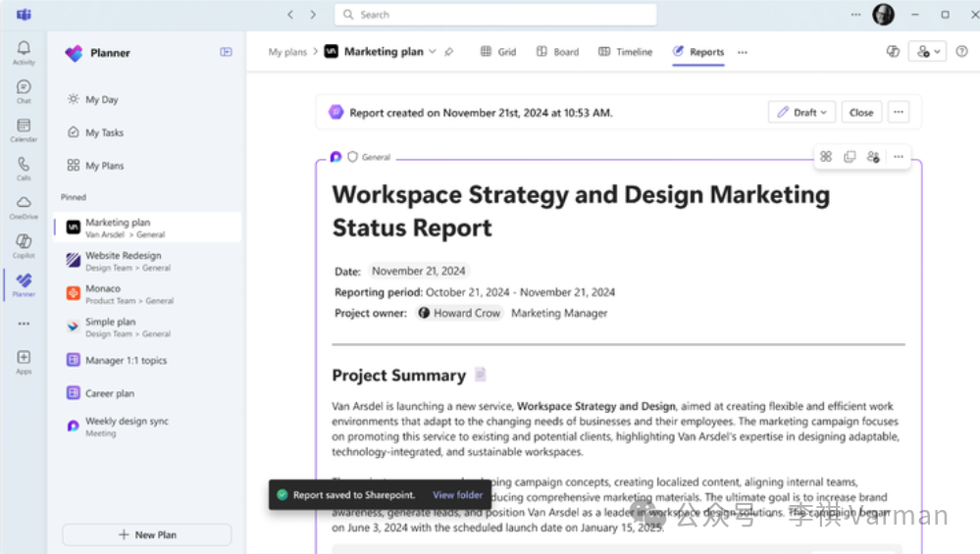The height and width of the screenshot is (554, 980).
Task: Open the Activity feed in Teams sidebar
Action: tap(24, 53)
